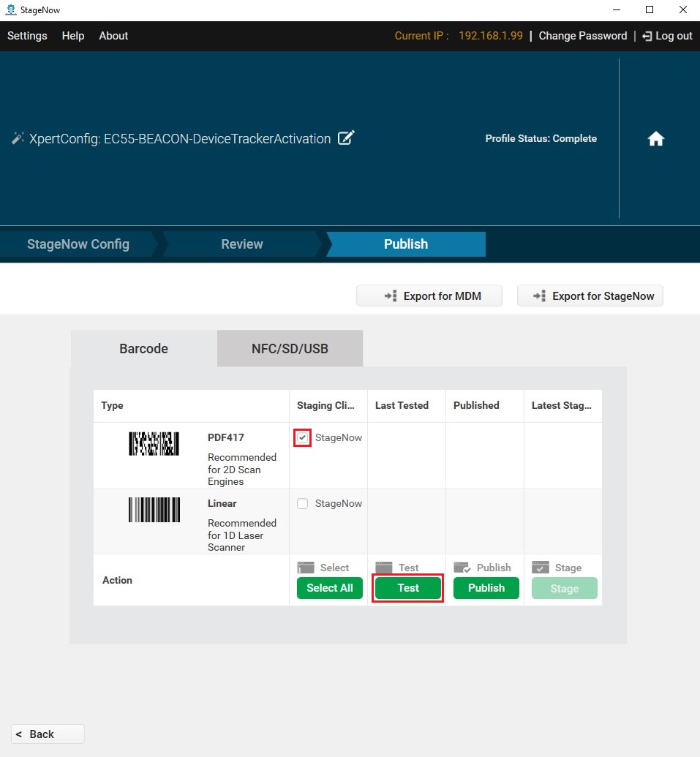Viewport: 700px width, 757px height.
Task: Click the Select All button
Action: [329, 587]
